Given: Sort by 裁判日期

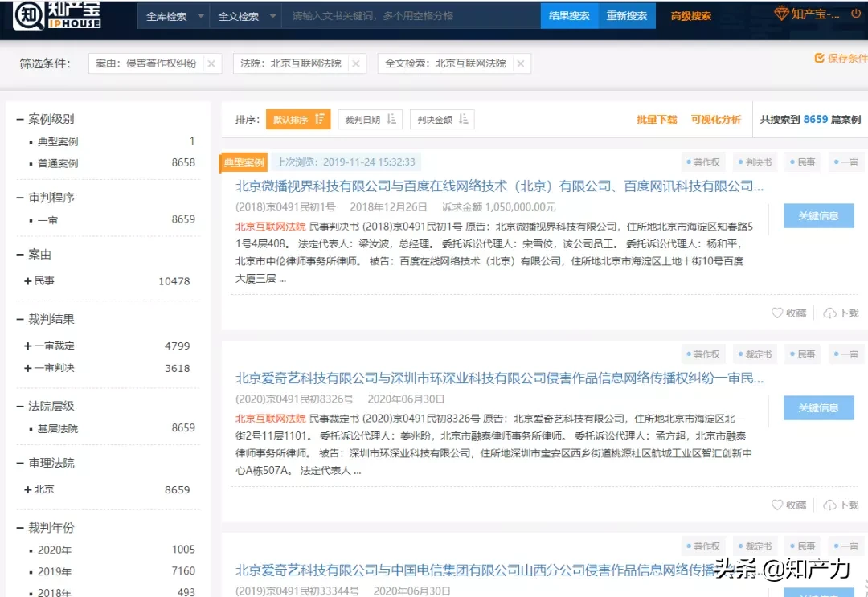Looking at the screenshot, I should tap(370, 120).
